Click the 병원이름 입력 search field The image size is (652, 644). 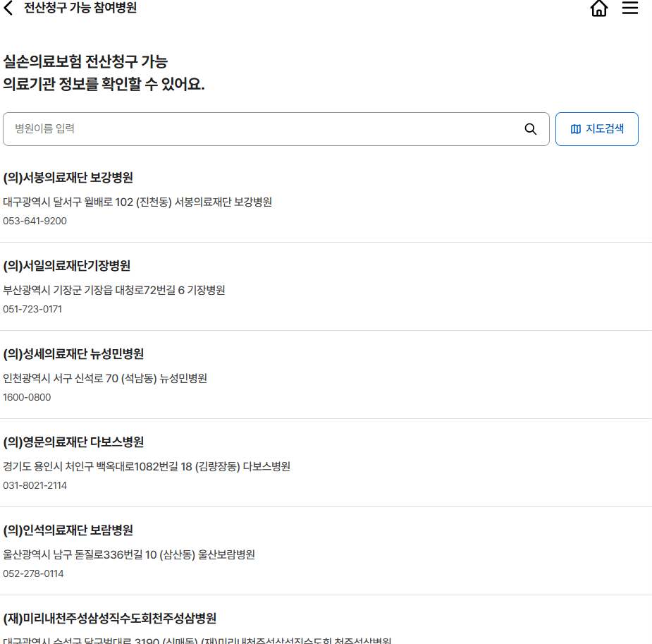coord(141,128)
